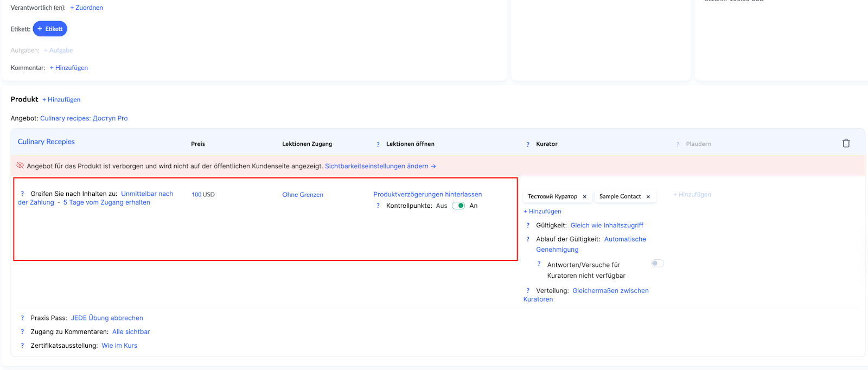Click help icon next to Kurator header
This screenshot has width=868, height=370.
(527, 144)
